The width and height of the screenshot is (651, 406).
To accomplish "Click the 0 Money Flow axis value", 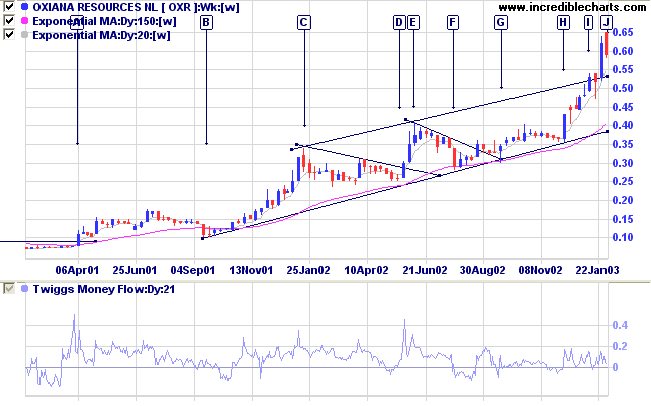I will 615,367.
